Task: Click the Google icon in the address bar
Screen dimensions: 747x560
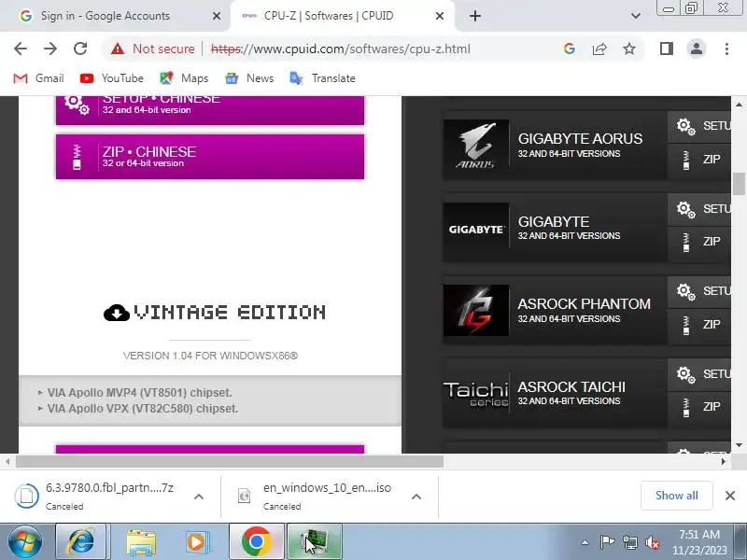Action: (x=570, y=49)
